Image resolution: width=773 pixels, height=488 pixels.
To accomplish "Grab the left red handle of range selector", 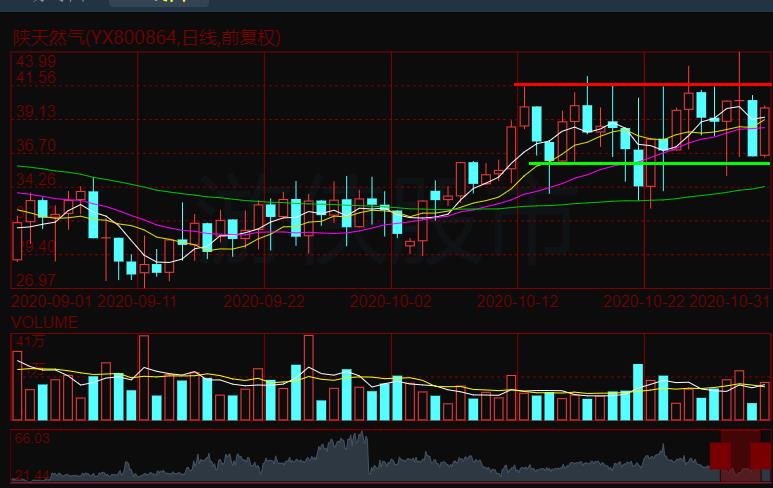I will [720, 456].
